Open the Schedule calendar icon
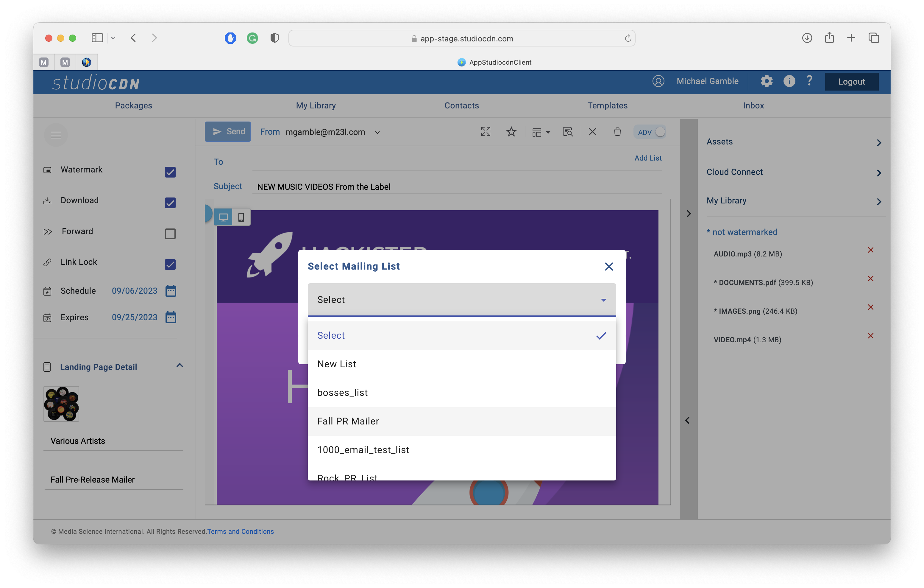 tap(171, 291)
